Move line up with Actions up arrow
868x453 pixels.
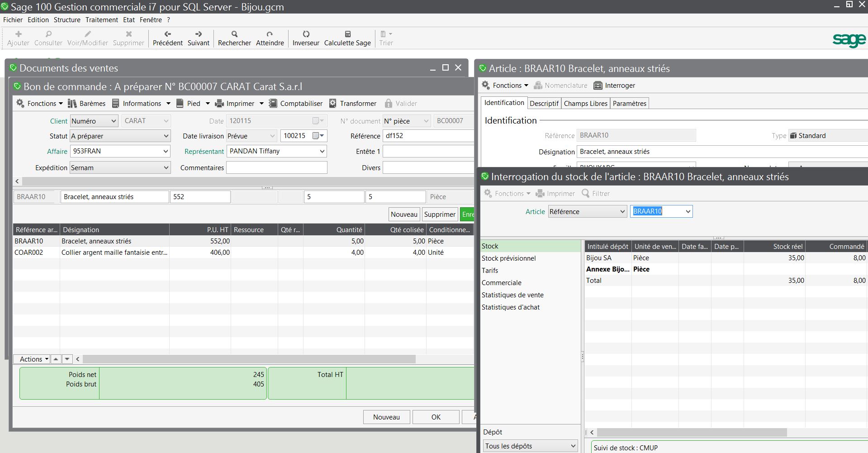56,359
